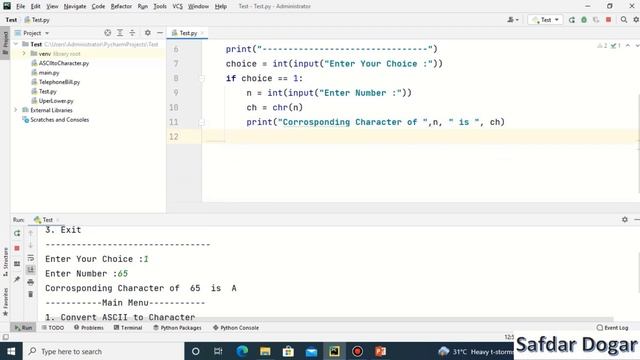The width and height of the screenshot is (640, 360).
Task: Toggle the Favorites side tab
Action: pos(5,301)
